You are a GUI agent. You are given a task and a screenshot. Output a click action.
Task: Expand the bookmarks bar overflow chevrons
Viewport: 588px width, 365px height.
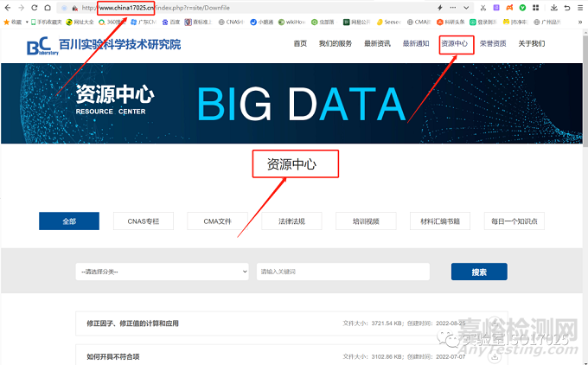click(580, 22)
